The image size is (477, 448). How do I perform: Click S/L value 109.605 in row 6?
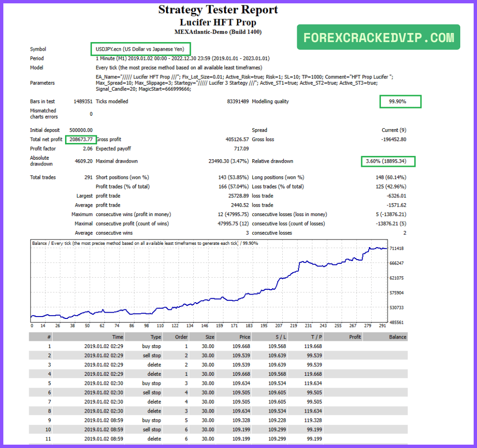pos(277,393)
